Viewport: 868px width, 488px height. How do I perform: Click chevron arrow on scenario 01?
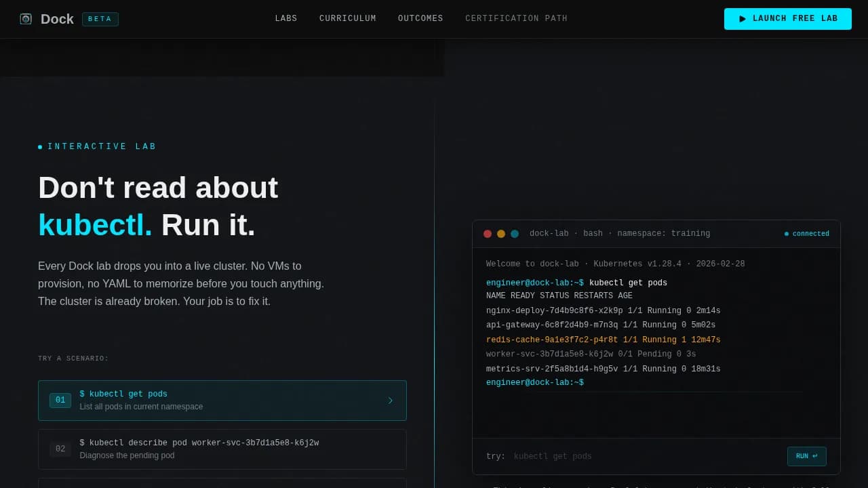(391, 401)
